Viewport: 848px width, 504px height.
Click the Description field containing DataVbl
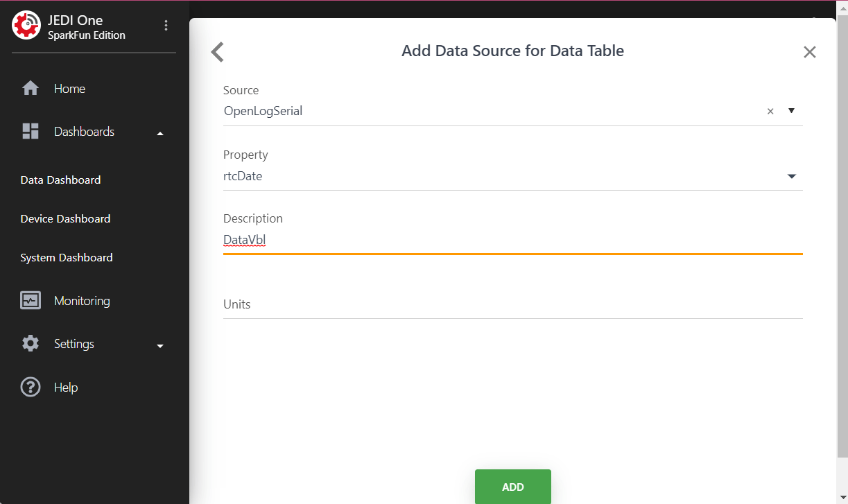pos(512,241)
